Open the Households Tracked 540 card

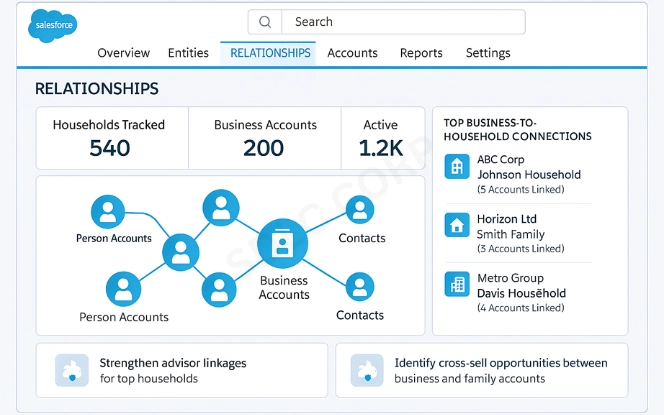click(109, 138)
